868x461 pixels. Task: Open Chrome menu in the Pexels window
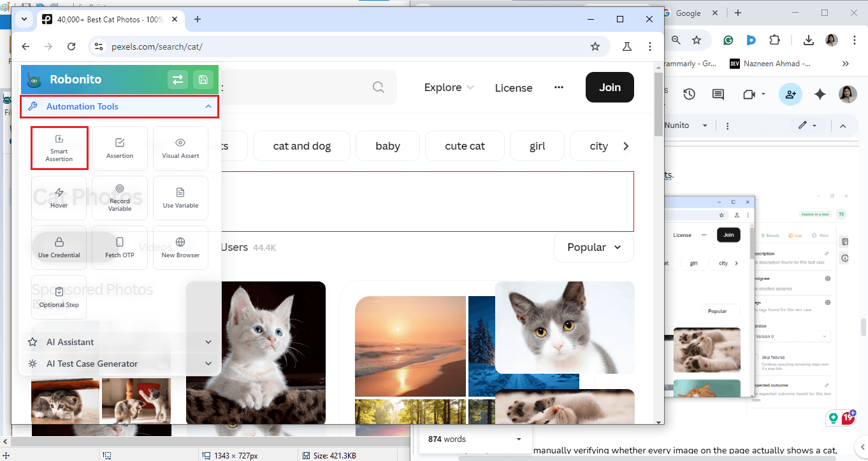point(649,46)
